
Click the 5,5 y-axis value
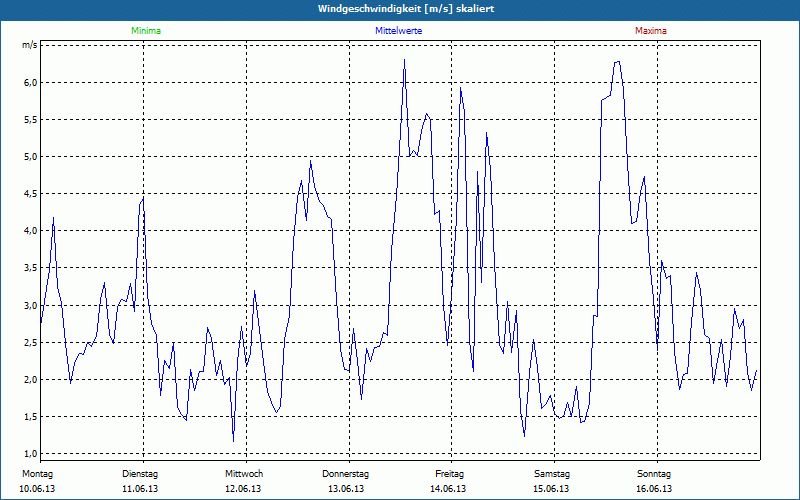click(31, 120)
